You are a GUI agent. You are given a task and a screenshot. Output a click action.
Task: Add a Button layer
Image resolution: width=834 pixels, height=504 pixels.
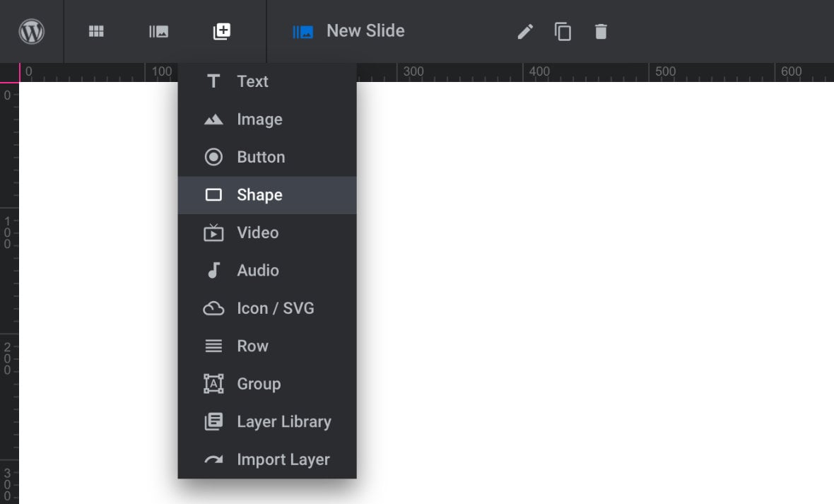(267, 157)
